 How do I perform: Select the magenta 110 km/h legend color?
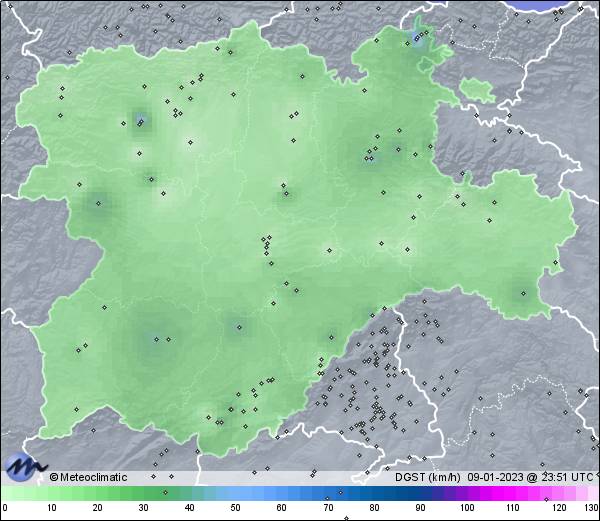point(513,493)
